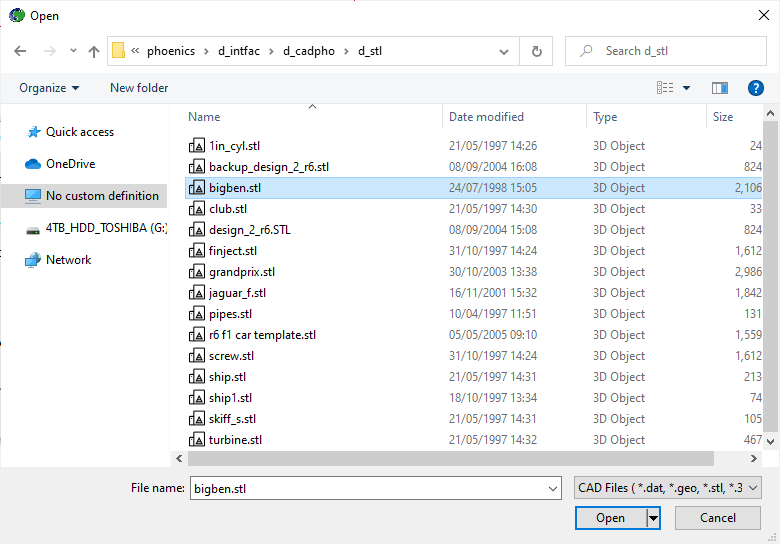Click the turbine.stl file icon

click(197, 440)
